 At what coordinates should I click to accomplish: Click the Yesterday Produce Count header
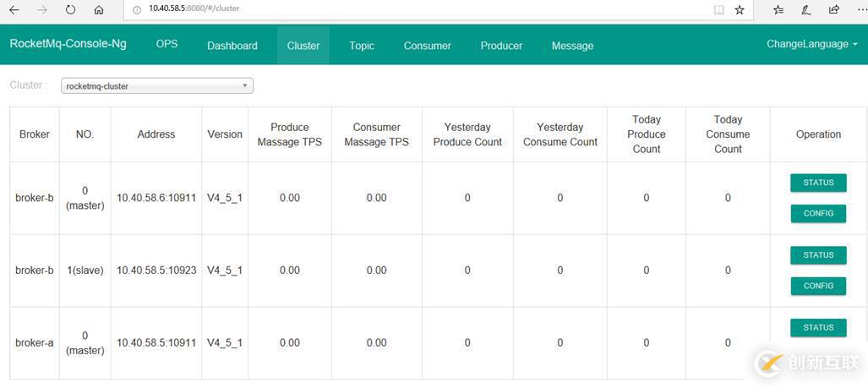(467, 134)
